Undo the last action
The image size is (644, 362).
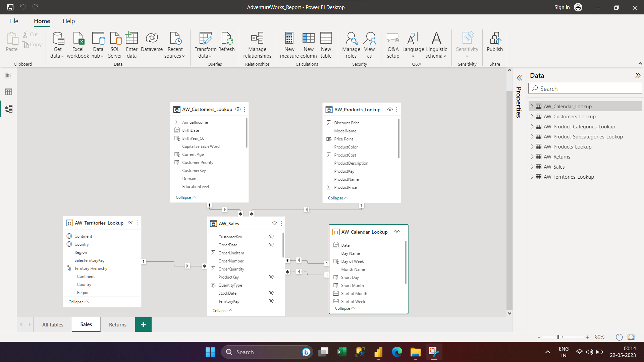[x=22, y=7]
